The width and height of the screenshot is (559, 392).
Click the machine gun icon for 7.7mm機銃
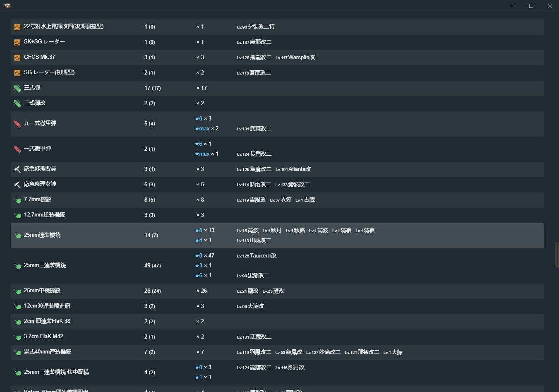(17, 200)
